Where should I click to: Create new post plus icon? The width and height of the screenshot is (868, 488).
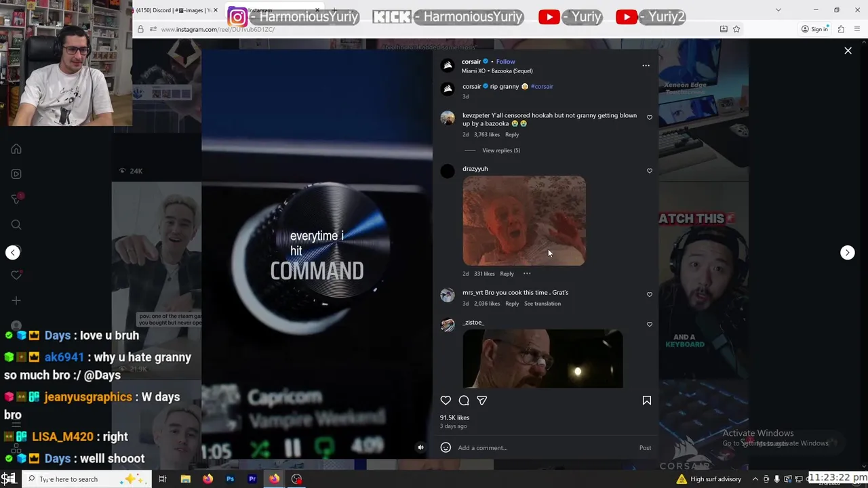tap(16, 300)
